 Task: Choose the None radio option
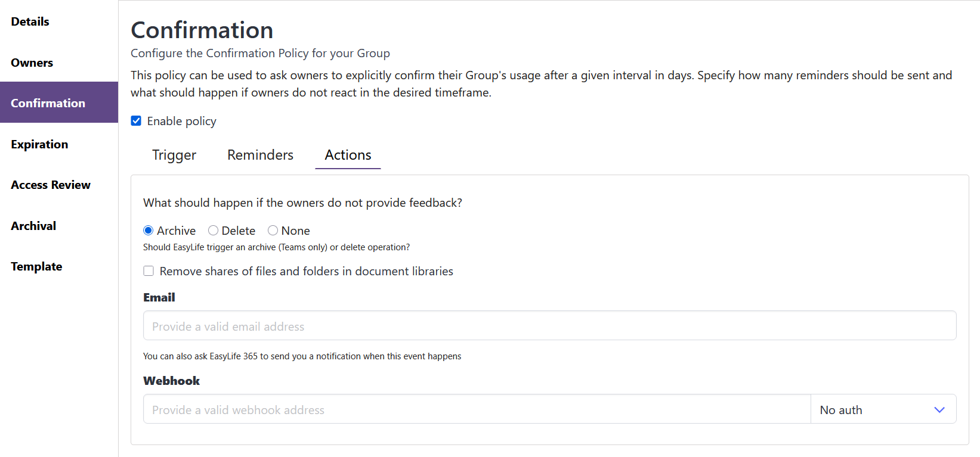point(273,231)
